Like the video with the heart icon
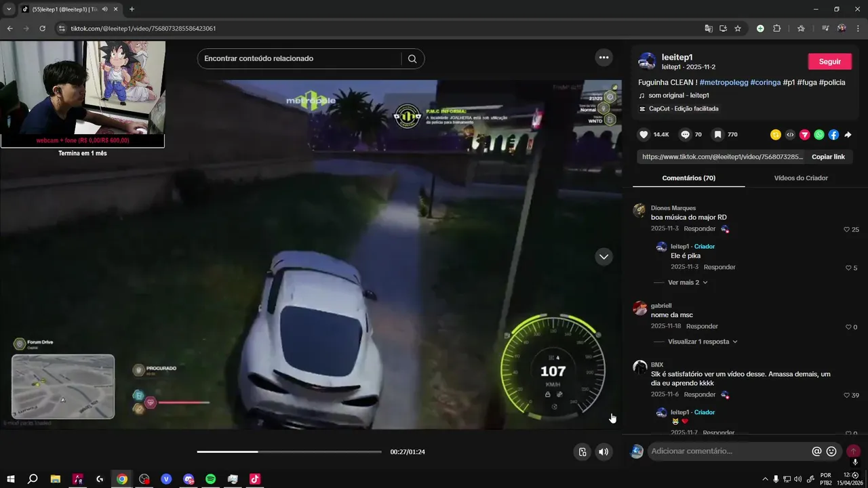 point(644,135)
